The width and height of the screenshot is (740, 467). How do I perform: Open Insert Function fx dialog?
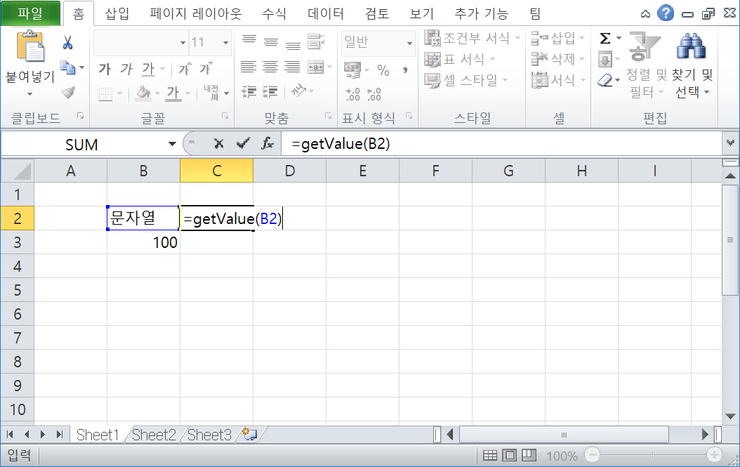(267, 144)
